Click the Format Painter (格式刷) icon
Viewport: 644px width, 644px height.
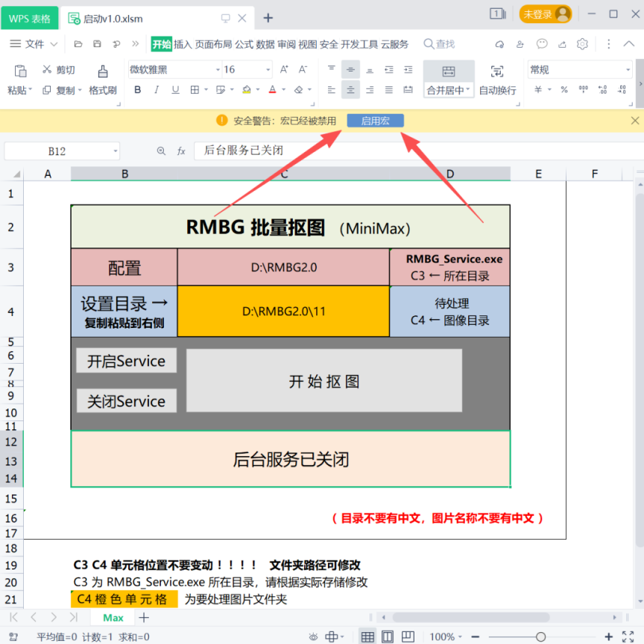point(103,71)
